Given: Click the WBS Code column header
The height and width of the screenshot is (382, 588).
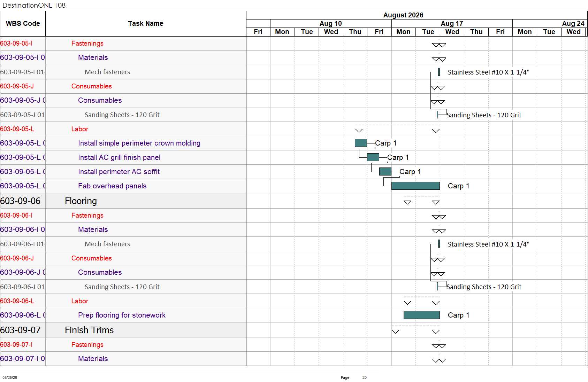Looking at the screenshot, I should (23, 24).
